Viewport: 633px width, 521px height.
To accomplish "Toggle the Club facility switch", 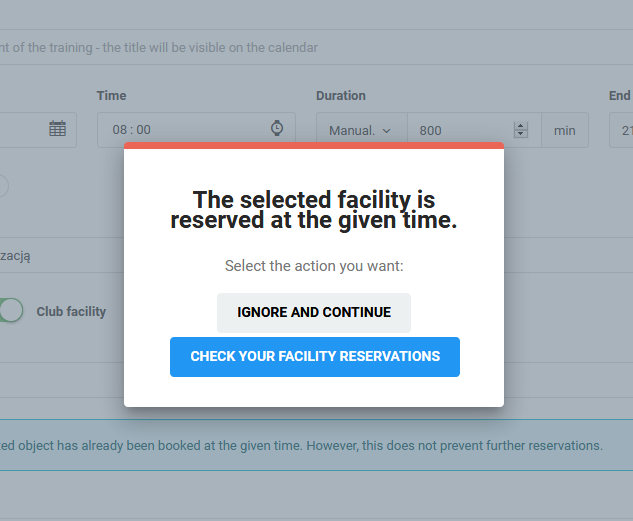I will click(x=10, y=311).
